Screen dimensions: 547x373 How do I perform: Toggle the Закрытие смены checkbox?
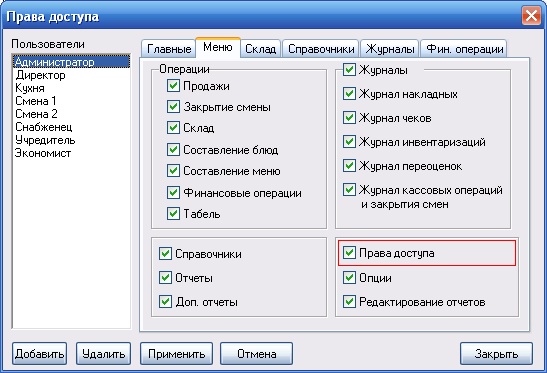point(173,107)
